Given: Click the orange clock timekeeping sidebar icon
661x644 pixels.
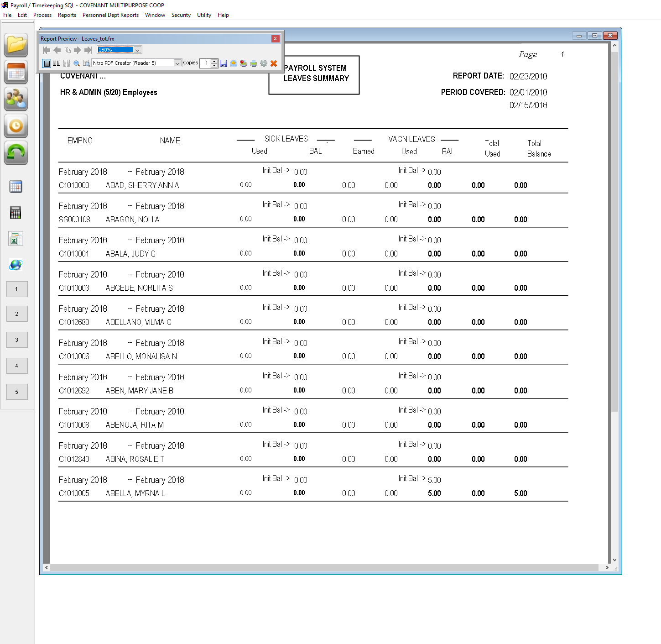Looking at the screenshot, I should [16, 126].
